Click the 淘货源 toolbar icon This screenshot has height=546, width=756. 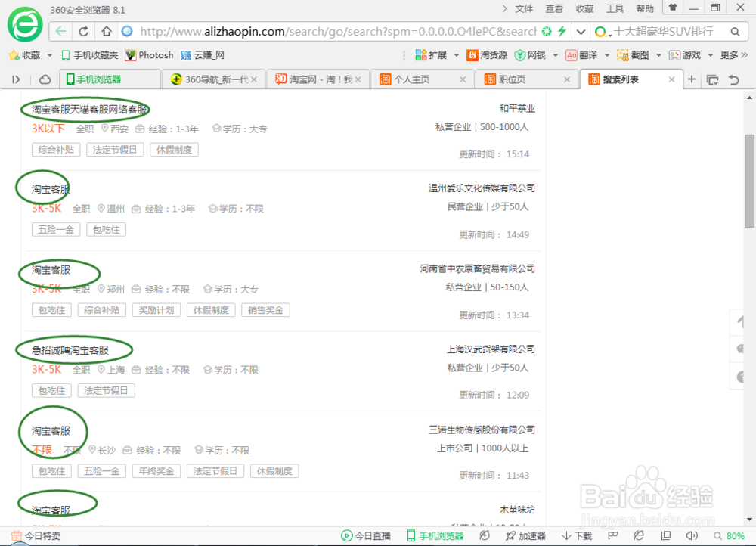point(486,55)
